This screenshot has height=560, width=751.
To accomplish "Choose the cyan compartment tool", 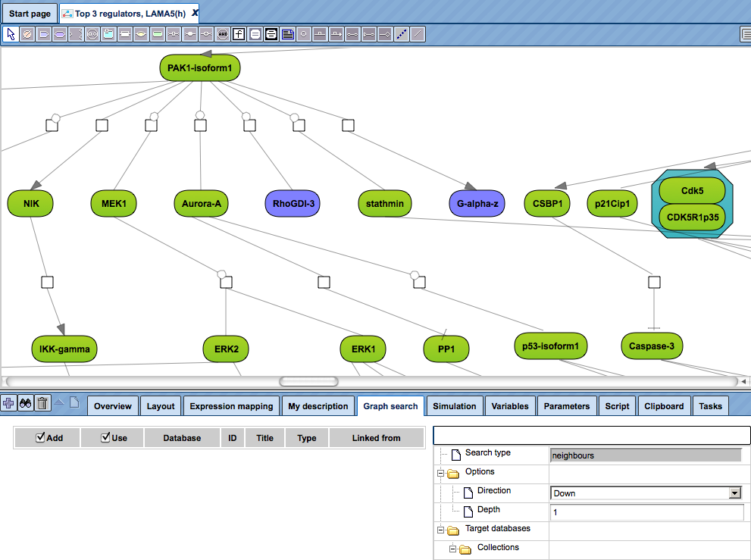I will (108, 35).
